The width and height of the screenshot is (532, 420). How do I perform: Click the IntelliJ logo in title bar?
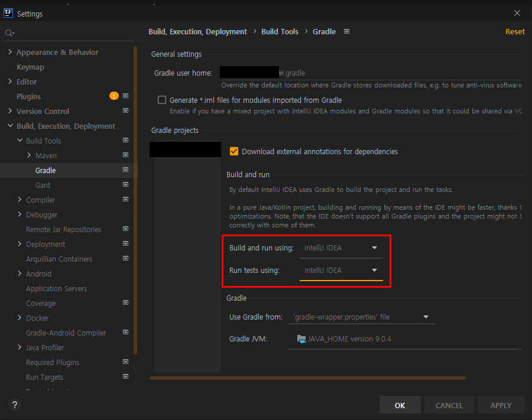[x=8, y=13]
